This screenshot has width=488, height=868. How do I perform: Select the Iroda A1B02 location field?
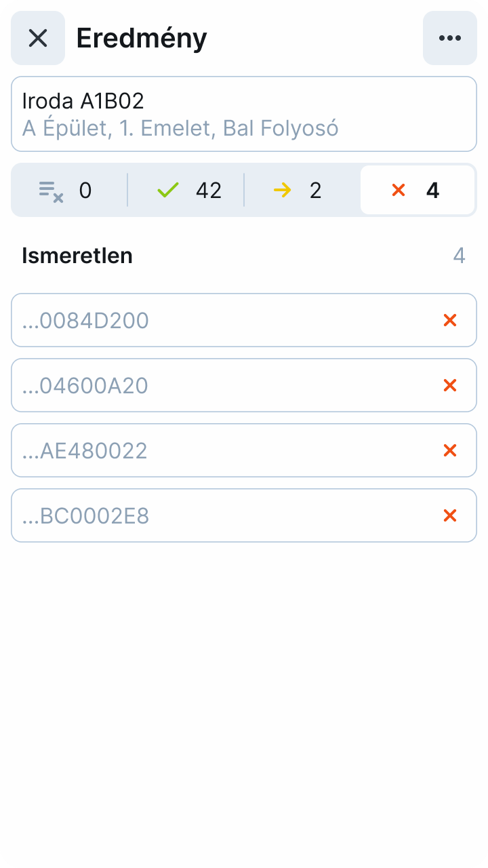click(244, 114)
